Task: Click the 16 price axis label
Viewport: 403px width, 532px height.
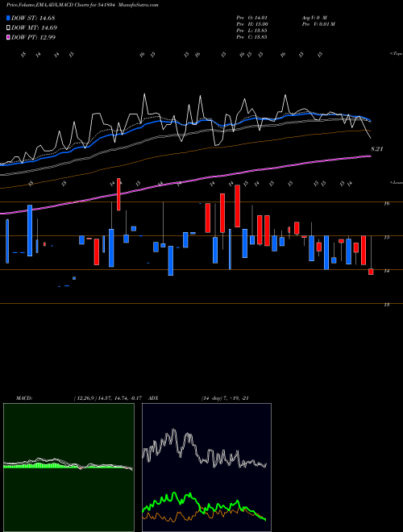Action: click(387, 204)
